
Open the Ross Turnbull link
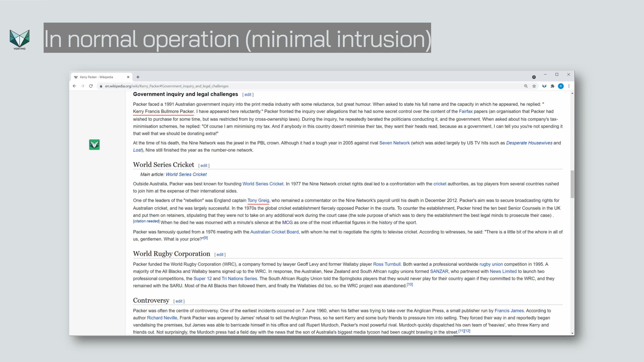coord(387,264)
